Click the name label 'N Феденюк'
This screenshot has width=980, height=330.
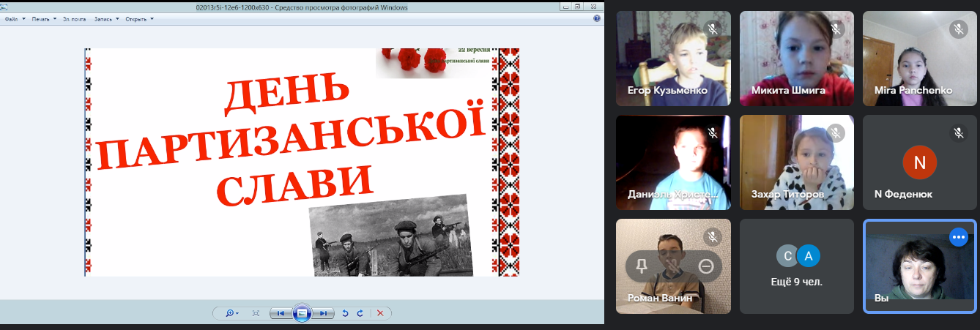pos(903,195)
